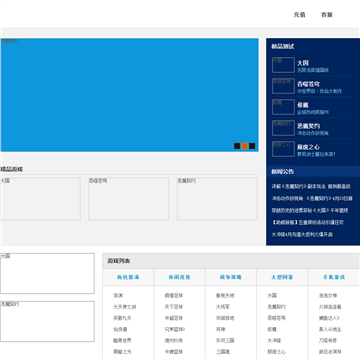Click 恶魔契约 title in the 新品测试 panel
The width and height of the screenshot is (360, 360).
[308, 126]
